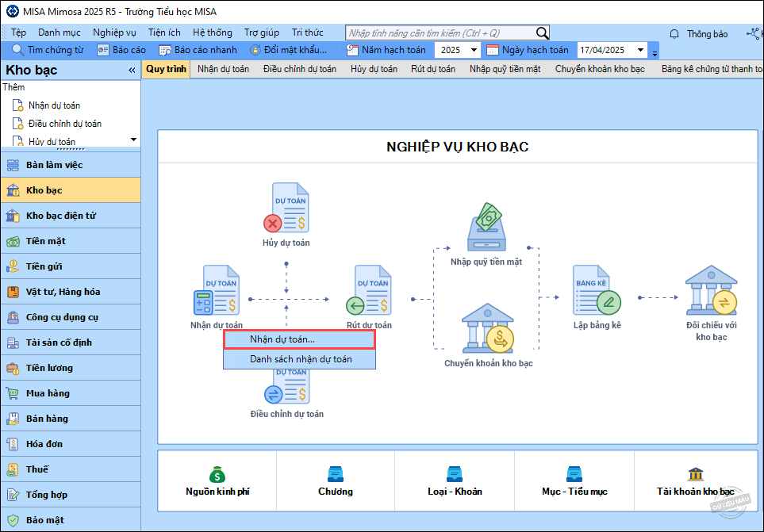Open the Mua hàng module
Screen dimensions: 764x532
[x=71, y=392]
